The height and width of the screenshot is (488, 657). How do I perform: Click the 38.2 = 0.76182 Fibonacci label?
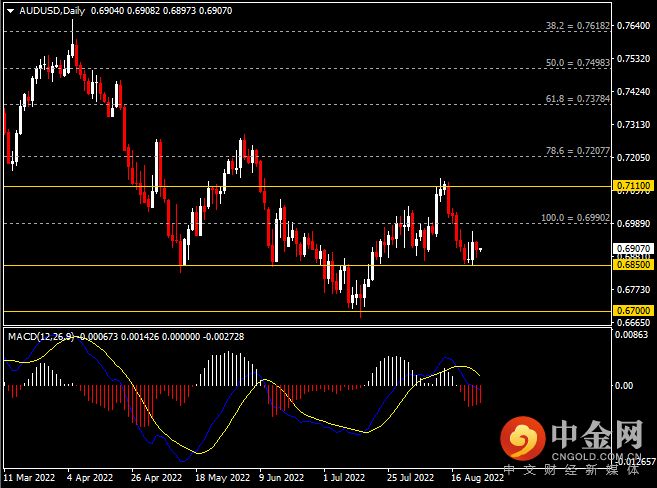click(578, 26)
